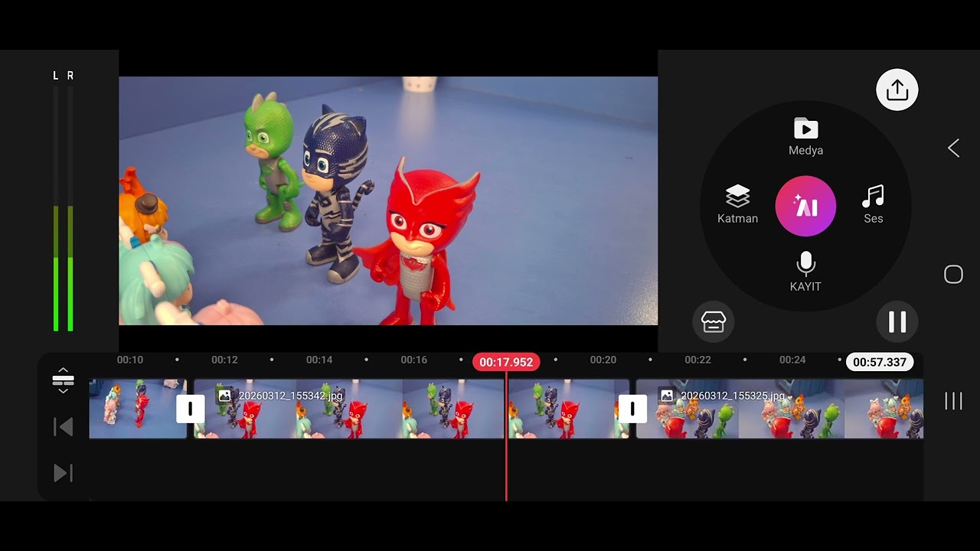
Task: Tap current time 00:17.952 indicator
Action: click(x=506, y=362)
